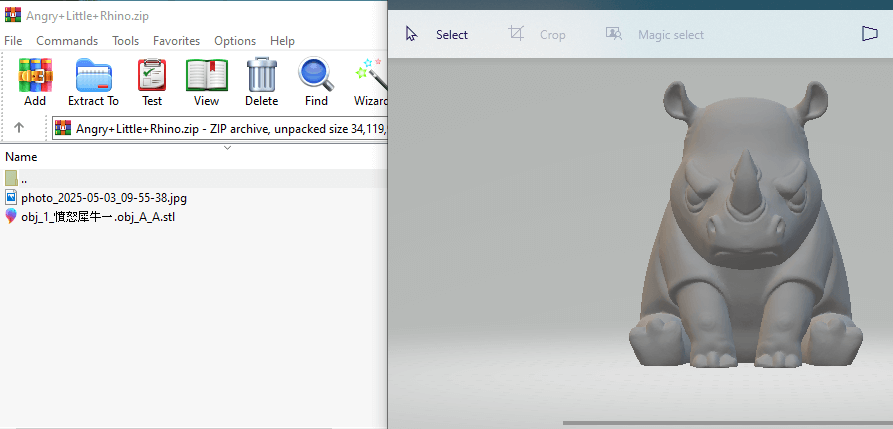Go up one folder level arrow
Screen dimensions: 893x429
18,128
